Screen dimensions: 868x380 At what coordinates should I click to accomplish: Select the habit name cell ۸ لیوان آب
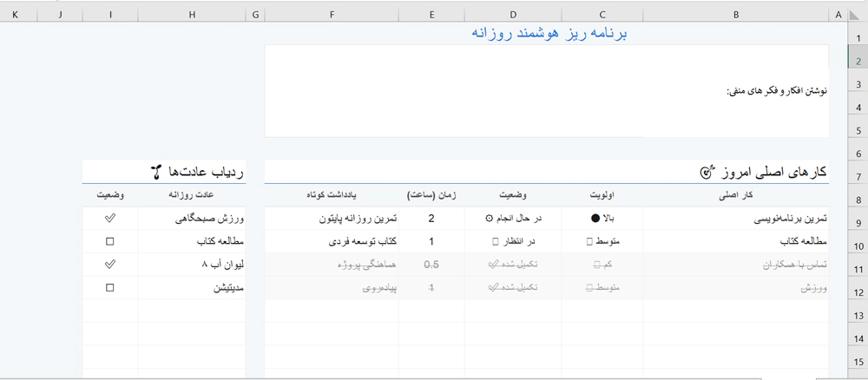point(192,265)
